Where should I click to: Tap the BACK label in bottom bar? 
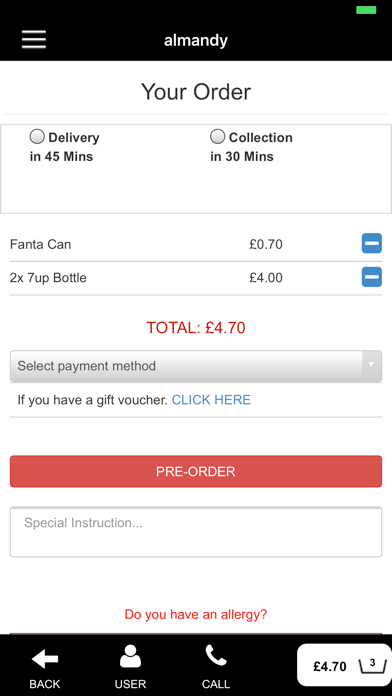coord(44,684)
